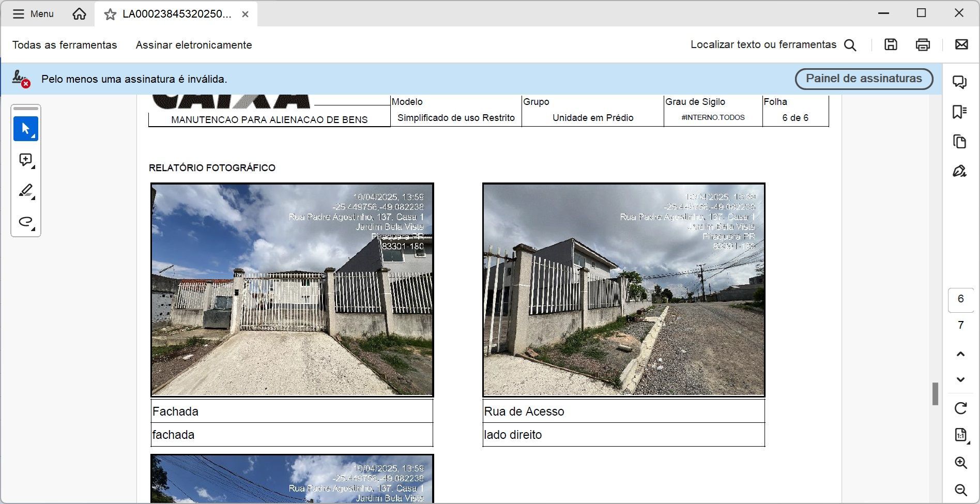Open Painel de assinaturas

864,79
